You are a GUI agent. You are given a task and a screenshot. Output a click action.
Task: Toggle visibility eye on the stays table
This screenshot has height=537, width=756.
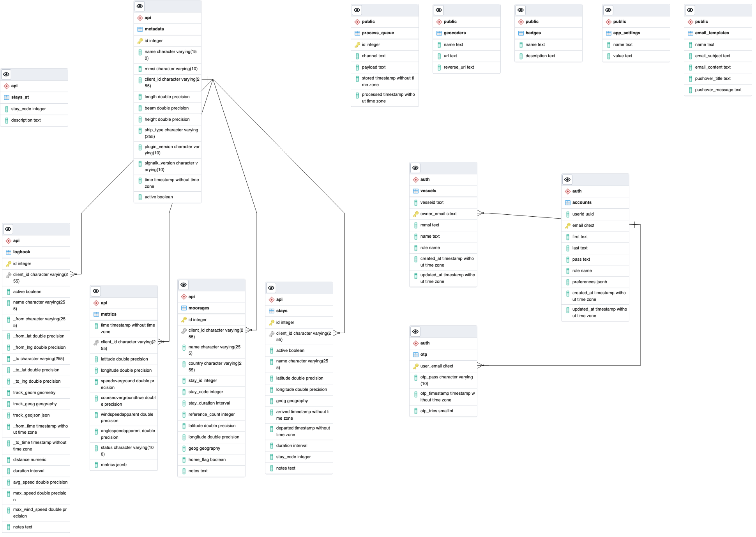point(271,288)
